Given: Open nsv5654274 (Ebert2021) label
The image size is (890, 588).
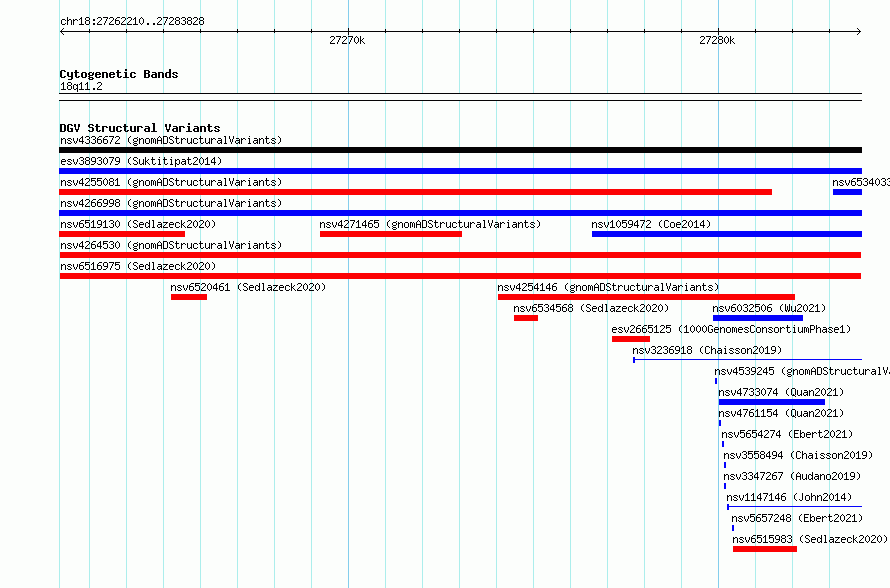Looking at the screenshot, I should (x=787, y=434).
